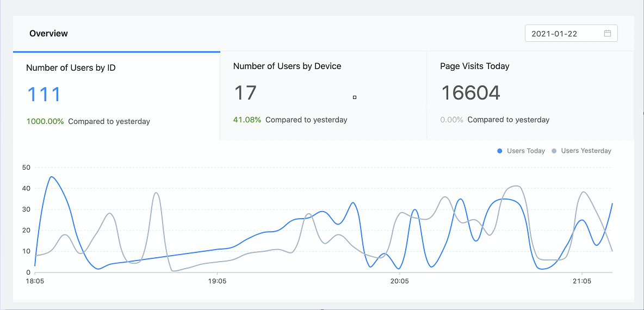The width and height of the screenshot is (644, 310).
Task: Click the Overview heading
Action: tap(48, 33)
